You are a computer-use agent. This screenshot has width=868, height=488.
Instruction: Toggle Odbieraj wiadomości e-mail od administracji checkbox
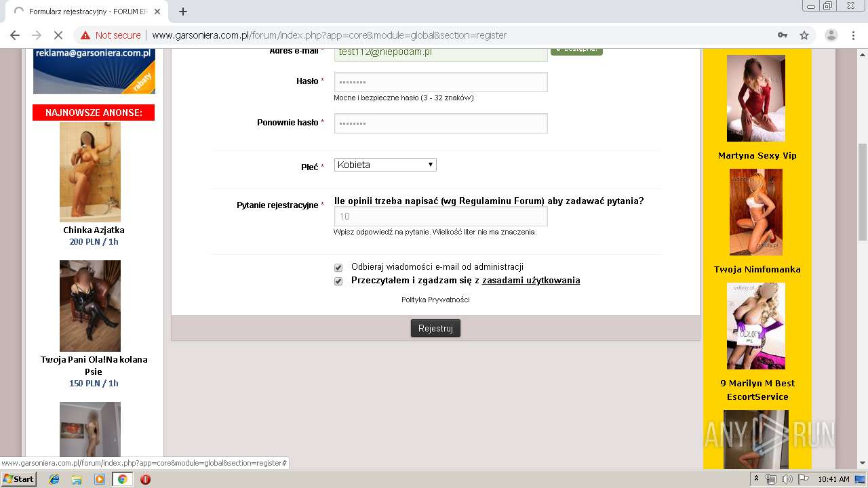click(338, 268)
